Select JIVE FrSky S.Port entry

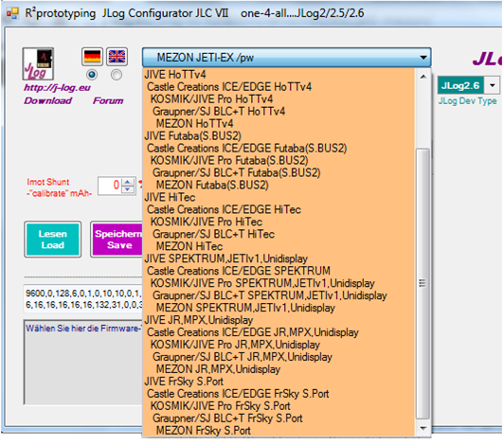click(x=279, y=382)
